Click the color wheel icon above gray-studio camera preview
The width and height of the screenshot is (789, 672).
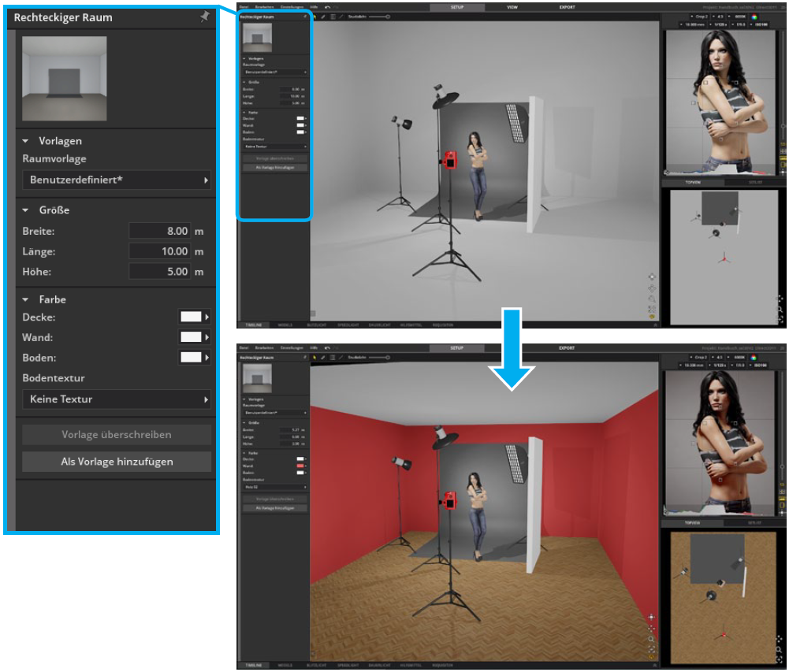click(753, 17)
